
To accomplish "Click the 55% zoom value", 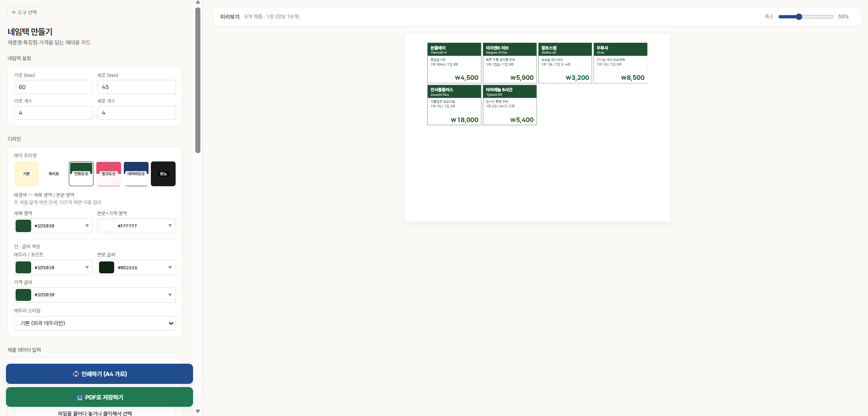I will click(843, 17).
